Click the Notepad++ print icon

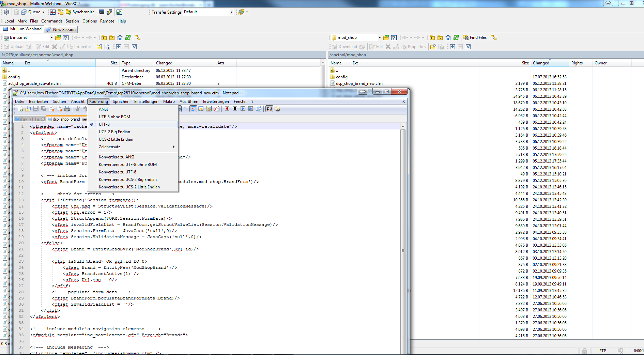(x=67, y=109)
